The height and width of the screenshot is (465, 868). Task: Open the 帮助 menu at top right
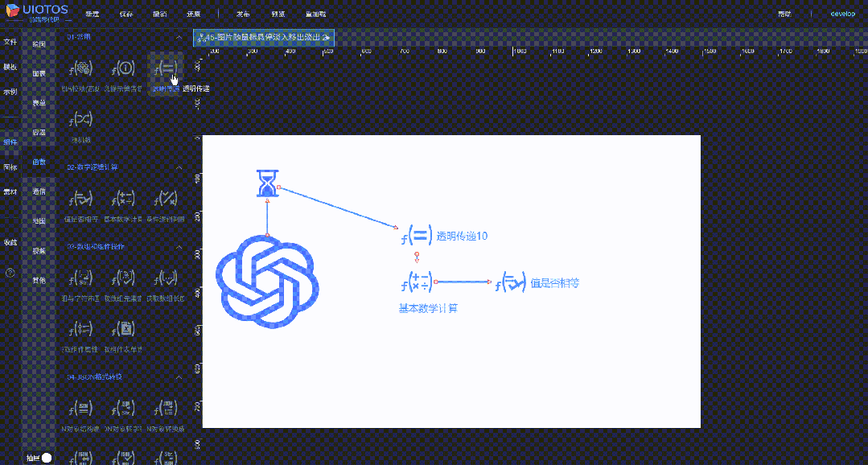[784, 14]
